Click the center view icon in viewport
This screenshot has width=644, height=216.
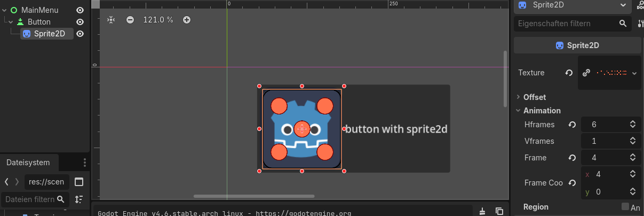pos(110,20)
